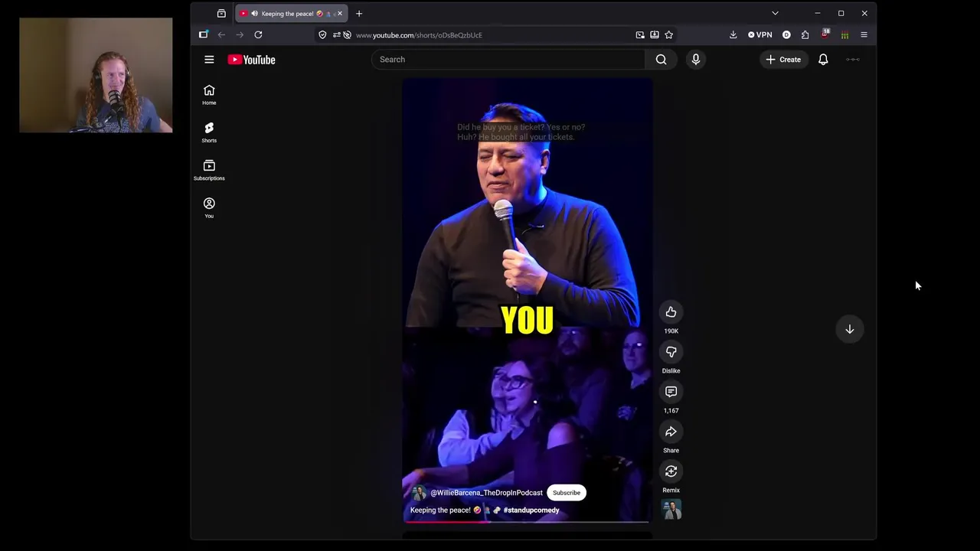Image resolution: width=980 pixels, height=551 pixels.
Task: Click the uBlock extension icon with badge
Action: 825,34
